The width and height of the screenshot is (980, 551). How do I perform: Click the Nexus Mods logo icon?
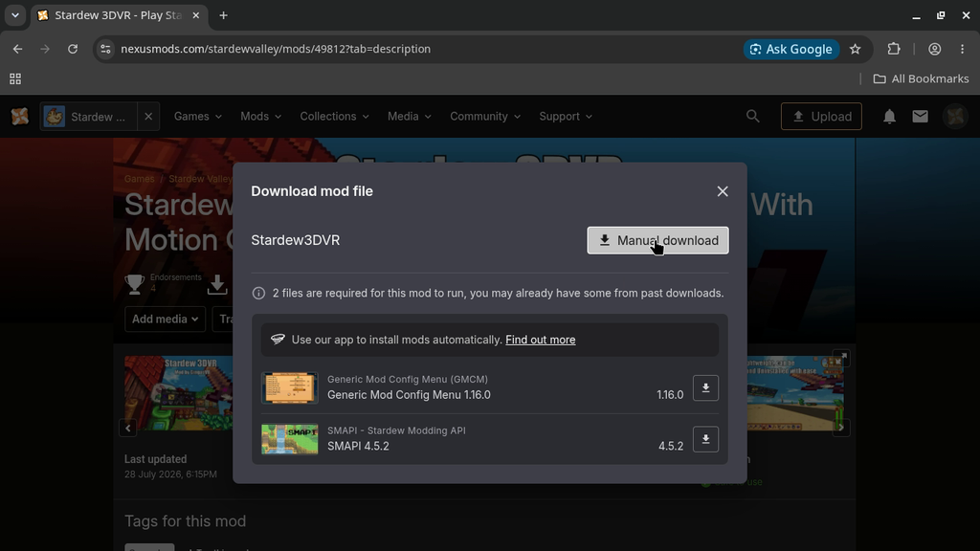point(20,116)
